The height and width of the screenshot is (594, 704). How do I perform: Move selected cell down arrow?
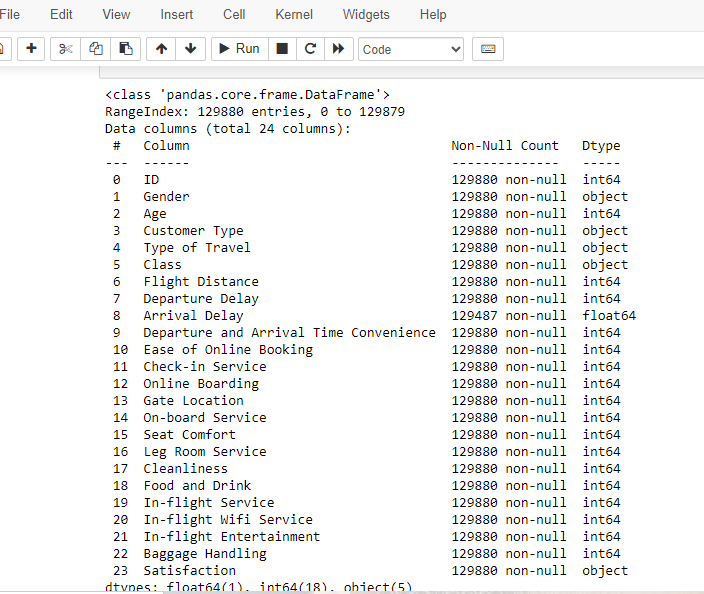tap(190, 48)
